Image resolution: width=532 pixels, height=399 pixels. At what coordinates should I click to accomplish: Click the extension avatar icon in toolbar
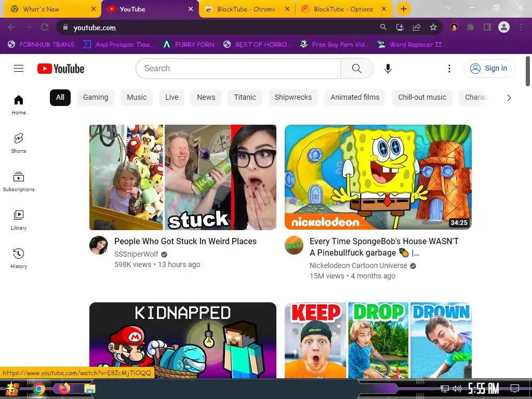(454, 27)
